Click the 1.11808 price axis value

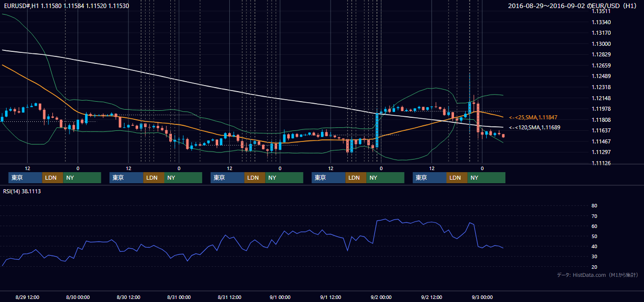coord(601,120)
